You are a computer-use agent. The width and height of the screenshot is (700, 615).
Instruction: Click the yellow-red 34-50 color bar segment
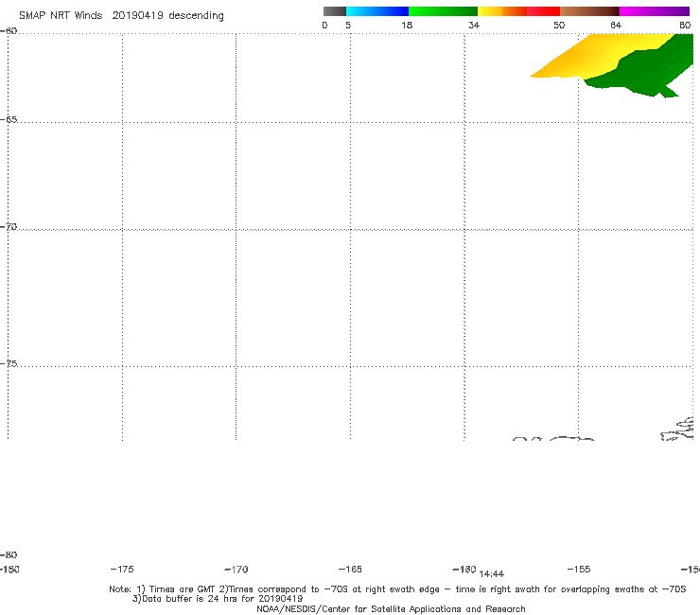coord(518,11)
